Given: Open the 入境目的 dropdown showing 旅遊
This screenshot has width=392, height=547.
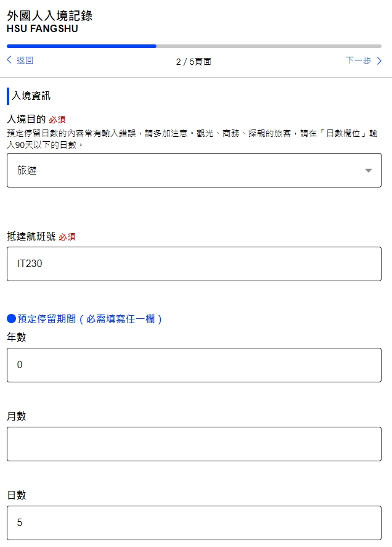Looking at the screenshot, I should pos(194,170).
